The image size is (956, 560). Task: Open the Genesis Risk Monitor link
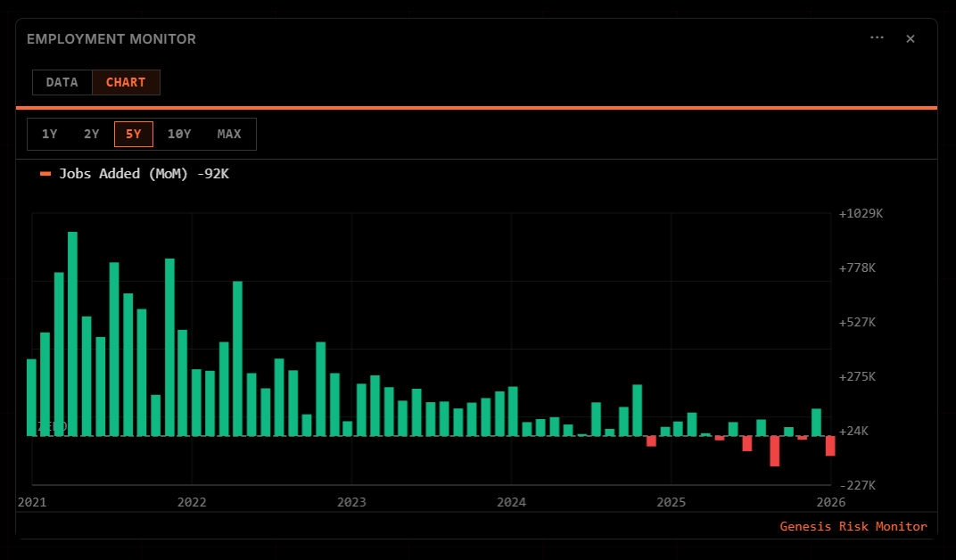click(x=853, y=526)
